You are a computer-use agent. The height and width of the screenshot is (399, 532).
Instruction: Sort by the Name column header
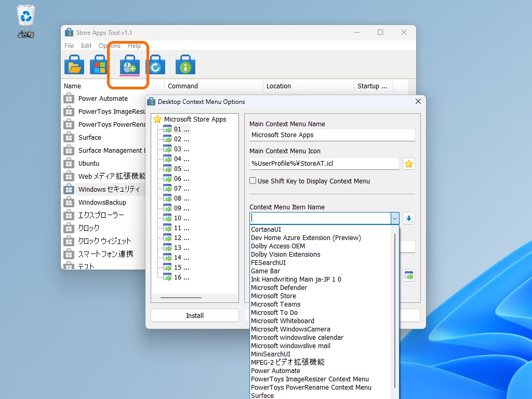[x=113, y=86]
